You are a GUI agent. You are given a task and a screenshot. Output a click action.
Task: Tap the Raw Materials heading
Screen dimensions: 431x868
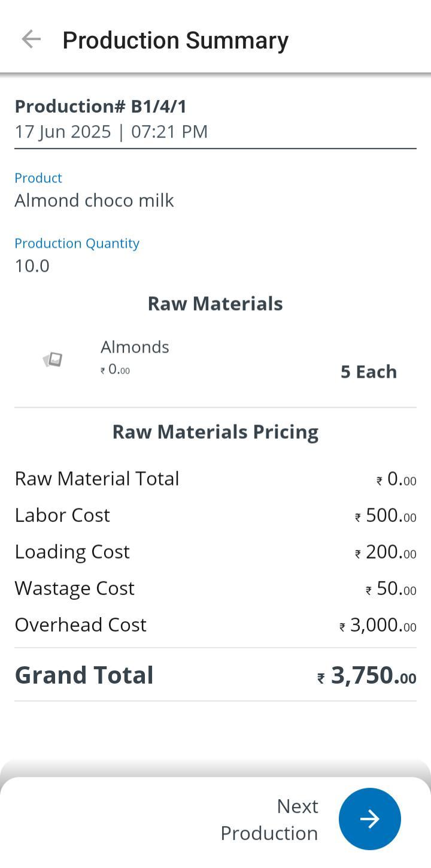coord(215,304)
